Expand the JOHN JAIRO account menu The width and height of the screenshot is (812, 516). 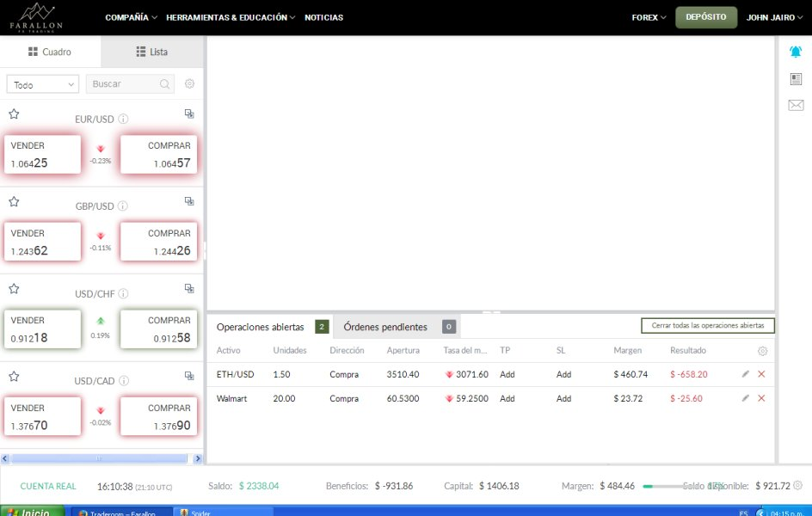click(775, 17)
